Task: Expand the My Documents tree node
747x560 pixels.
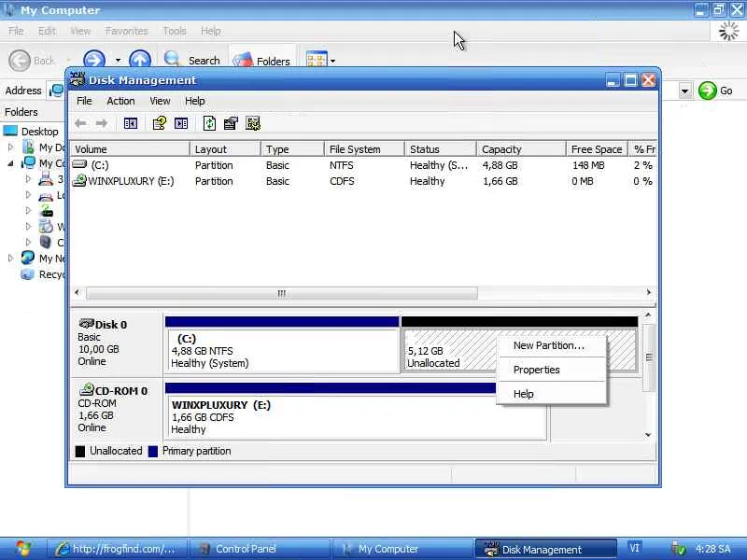Action: click(11, 147)
